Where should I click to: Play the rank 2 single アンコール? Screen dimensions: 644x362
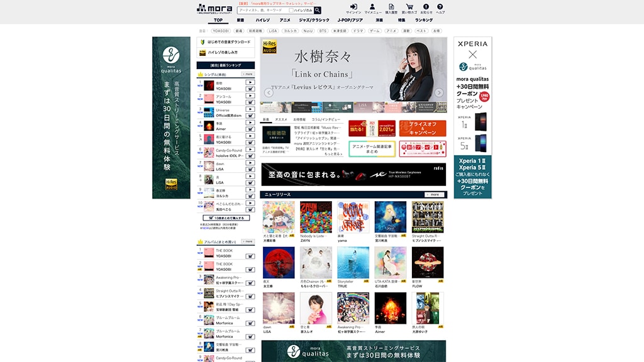click(250, 96)
